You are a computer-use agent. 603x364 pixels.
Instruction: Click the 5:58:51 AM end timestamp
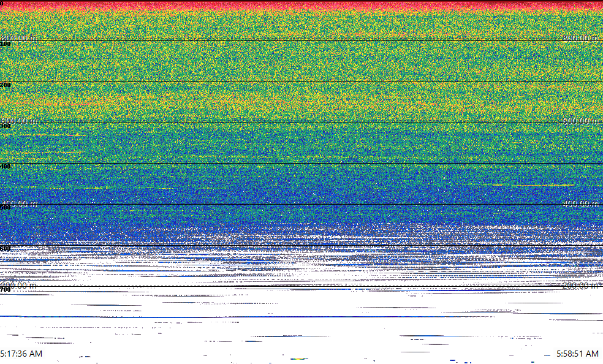point(578,354)
